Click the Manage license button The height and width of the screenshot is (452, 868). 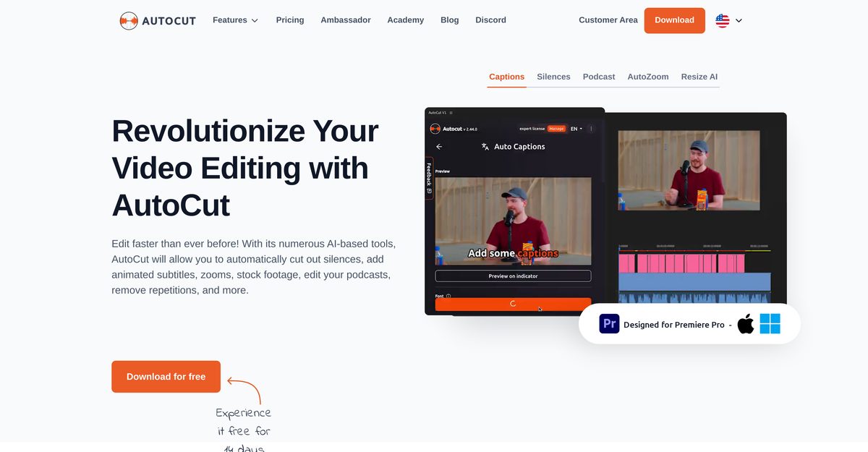click(x=556, y=129)
